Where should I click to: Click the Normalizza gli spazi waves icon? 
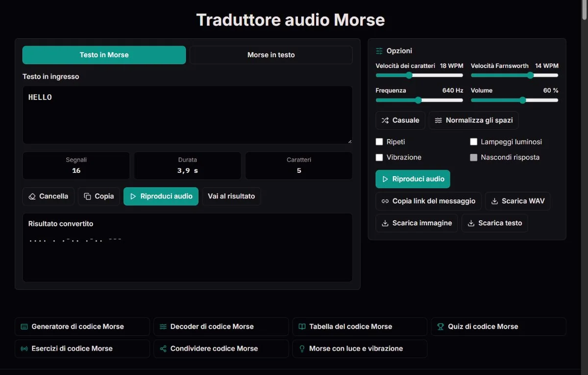point(438,120)
